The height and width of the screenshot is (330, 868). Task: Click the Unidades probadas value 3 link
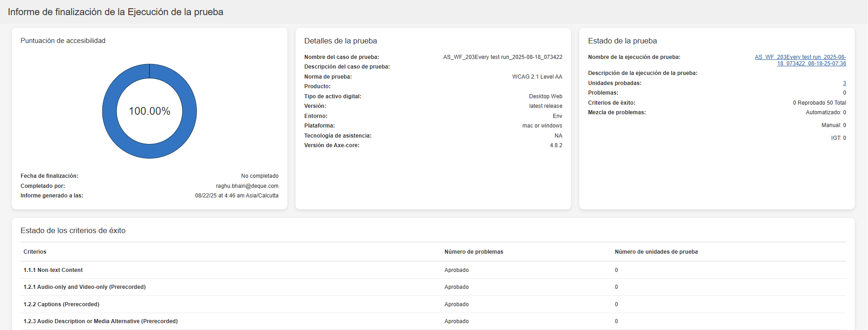[x=844, y=83]
